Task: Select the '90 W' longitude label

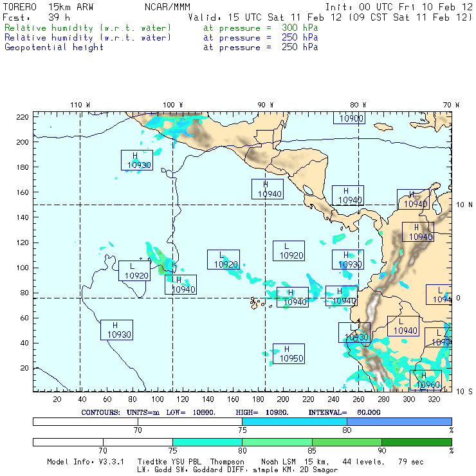Action: (x=265, y=105)
